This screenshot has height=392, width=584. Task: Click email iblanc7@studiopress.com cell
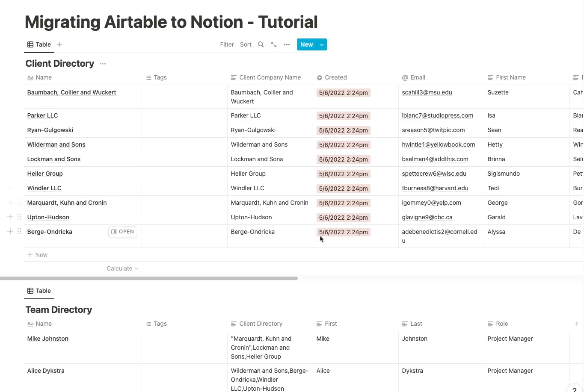point(442,115)
